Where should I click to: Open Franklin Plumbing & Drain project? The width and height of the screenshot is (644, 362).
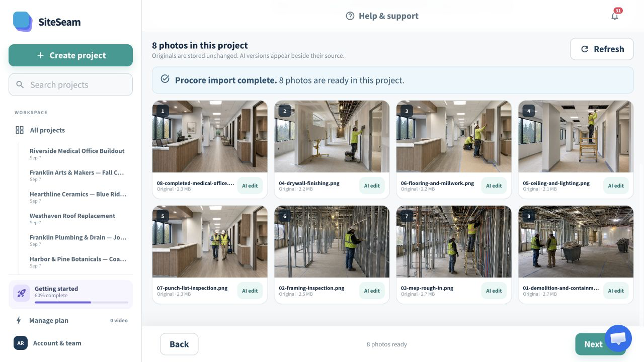(77, 240)
